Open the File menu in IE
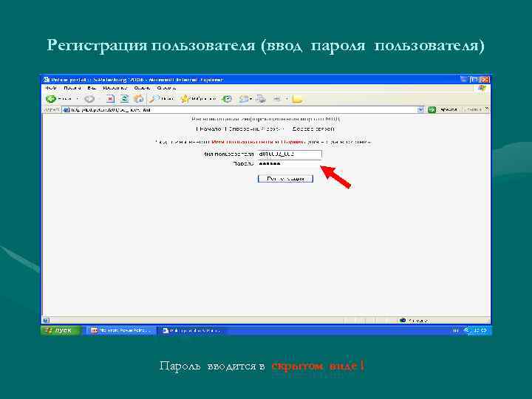Image resolution: width=532 pixels, height=399 pixels. coord(51,88)
